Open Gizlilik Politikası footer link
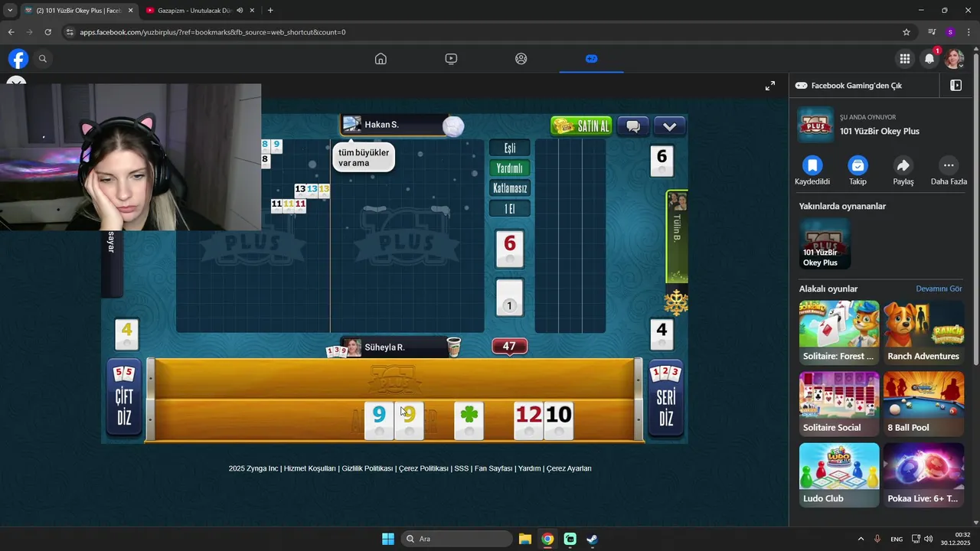Image resolution: width=980 pixels, height=551 pixels. click(x=367, y=468)
